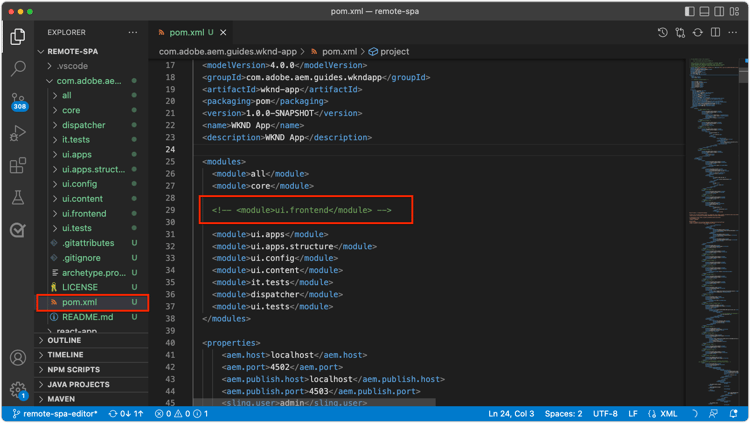Split the editor to the right
750x423 pixels.
(715, 33)
